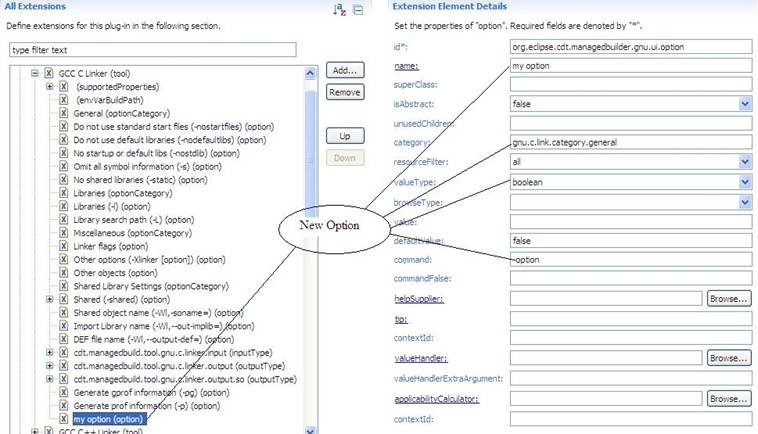Select Omit all symbol information (-s) option
This screenshot has width=758, height=434.
click(147, 167)
